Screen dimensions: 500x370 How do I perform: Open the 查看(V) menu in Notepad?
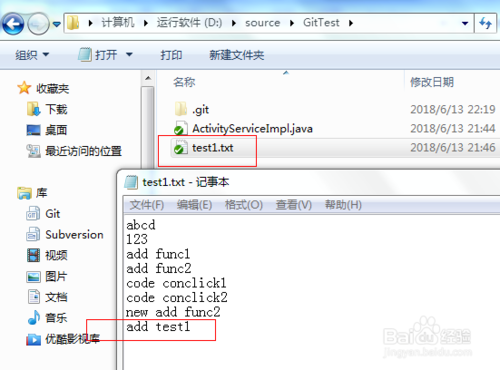(294, 205)
